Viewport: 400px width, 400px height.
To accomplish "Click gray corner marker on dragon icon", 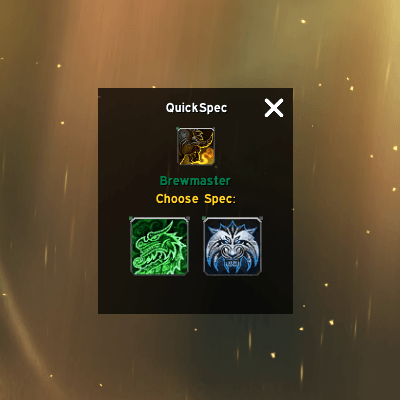I will pyautogui.click(x=188, y=218).
